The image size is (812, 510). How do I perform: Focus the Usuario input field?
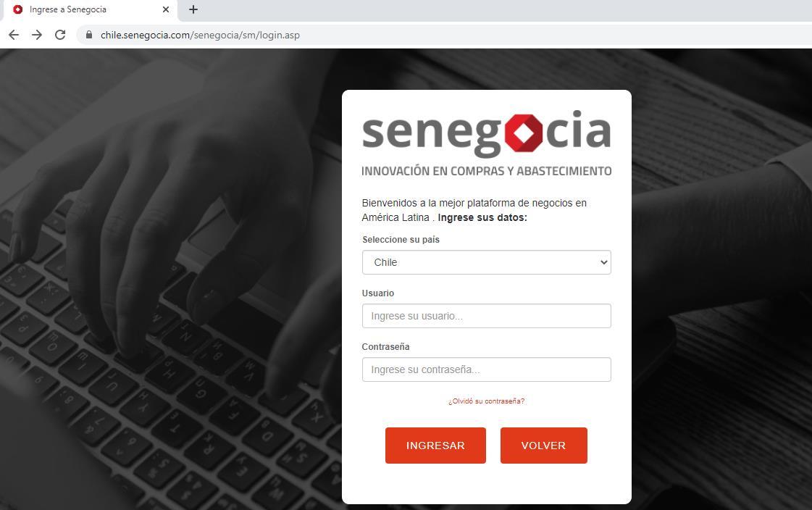tap(486, 316)
